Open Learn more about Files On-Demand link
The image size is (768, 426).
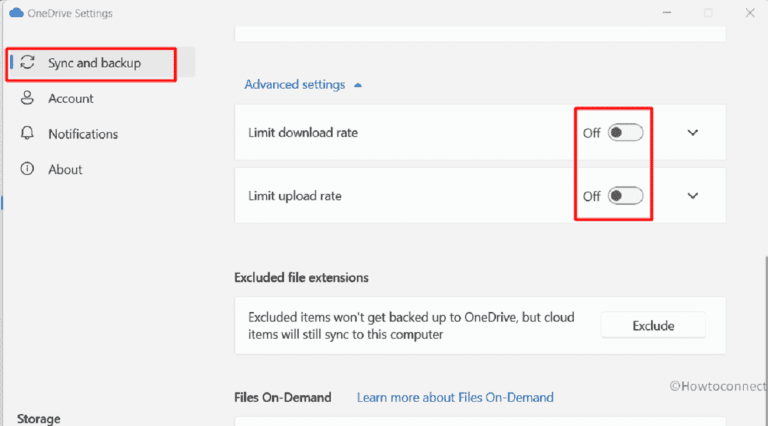[x=455, y=397]
